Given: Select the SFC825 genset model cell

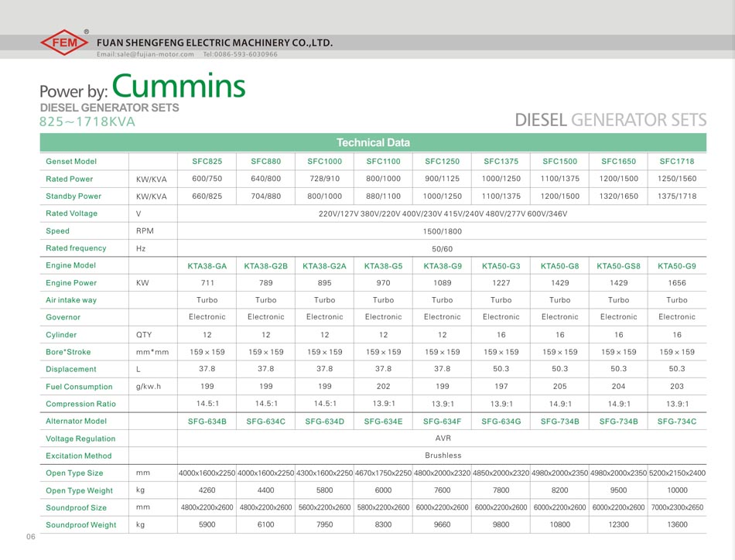Looking at the screenshot, I should pos(207,161).
